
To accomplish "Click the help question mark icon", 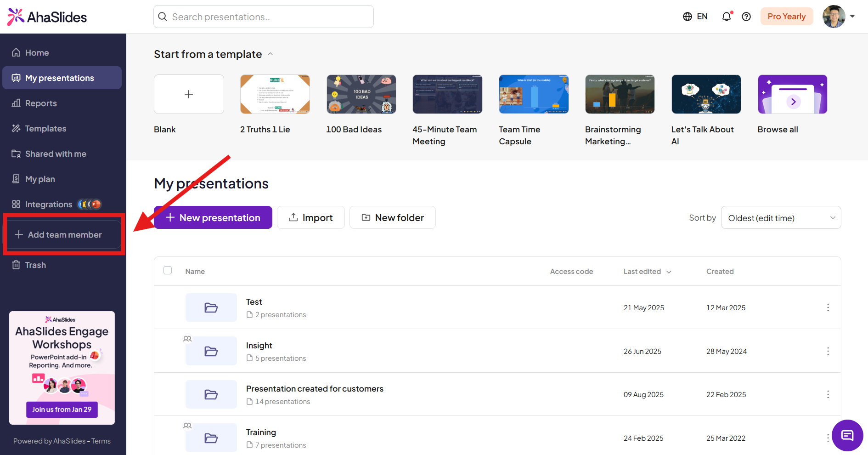I will 746,17.
